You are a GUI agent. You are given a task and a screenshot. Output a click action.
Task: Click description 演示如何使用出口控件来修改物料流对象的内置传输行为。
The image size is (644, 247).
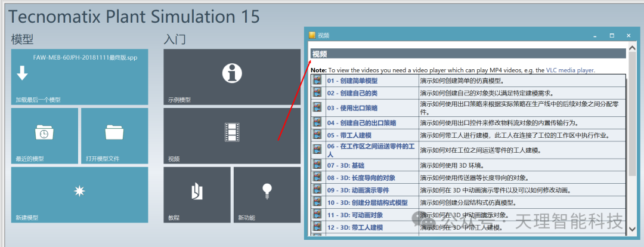499,123
